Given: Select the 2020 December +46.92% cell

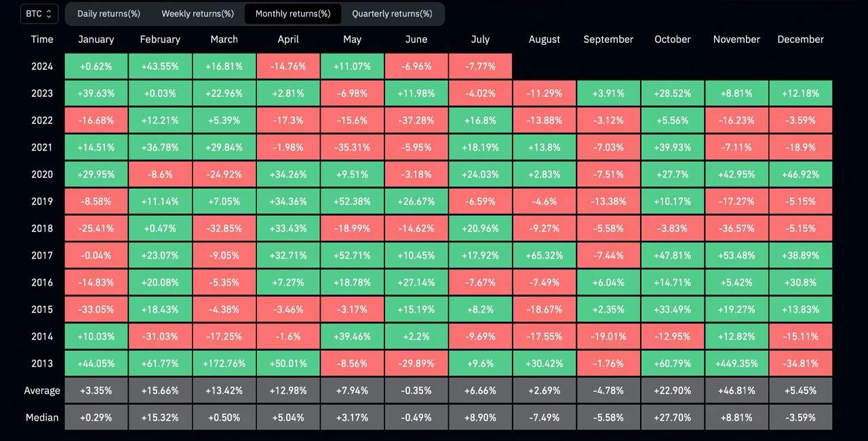Looking at the screenshot, I should click(x=801, y=174).
